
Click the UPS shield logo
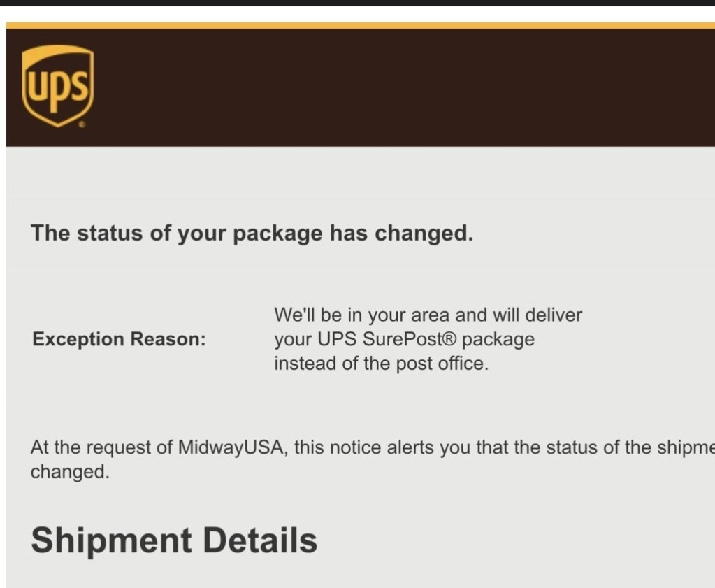tap(57, 86)
